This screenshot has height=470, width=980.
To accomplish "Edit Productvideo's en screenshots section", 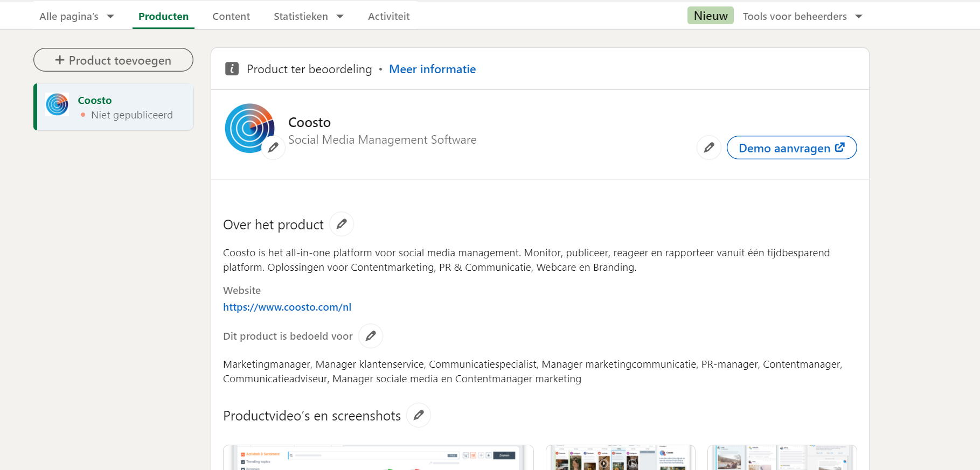I will [x=419, y=415].
